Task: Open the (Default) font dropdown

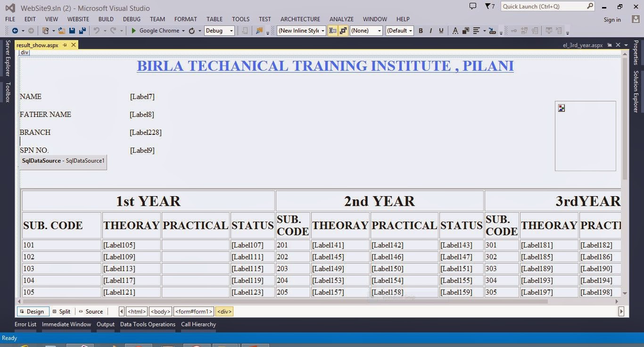Action: [400, 31]
